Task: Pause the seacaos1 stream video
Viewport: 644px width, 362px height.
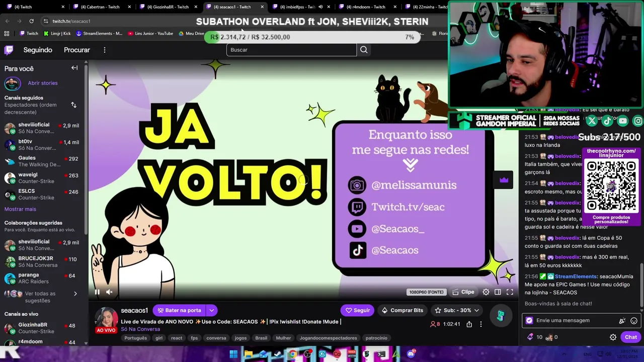Action: (97, 292)
